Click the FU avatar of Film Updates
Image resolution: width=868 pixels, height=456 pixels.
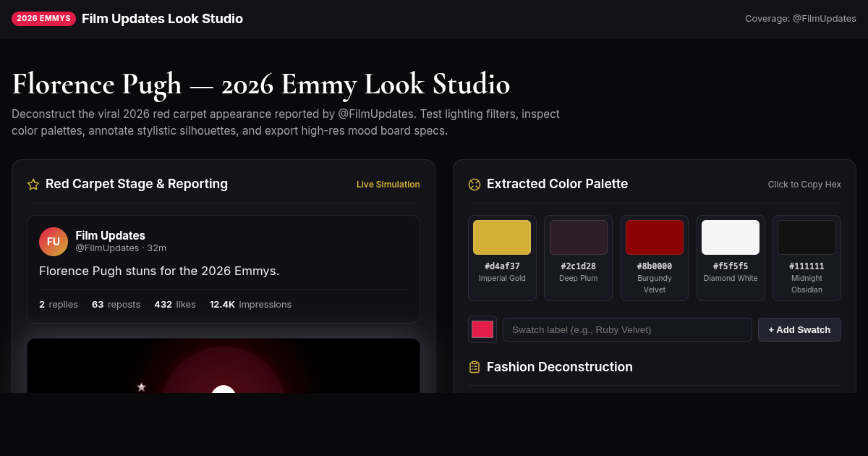(x=54, y=242)
